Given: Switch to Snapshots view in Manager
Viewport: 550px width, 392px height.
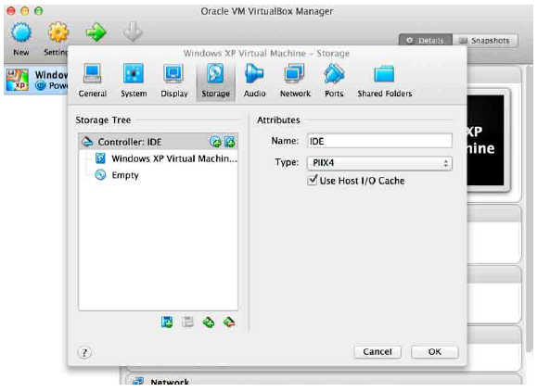Looking at the screenshot, I should [x=485, y=41].
